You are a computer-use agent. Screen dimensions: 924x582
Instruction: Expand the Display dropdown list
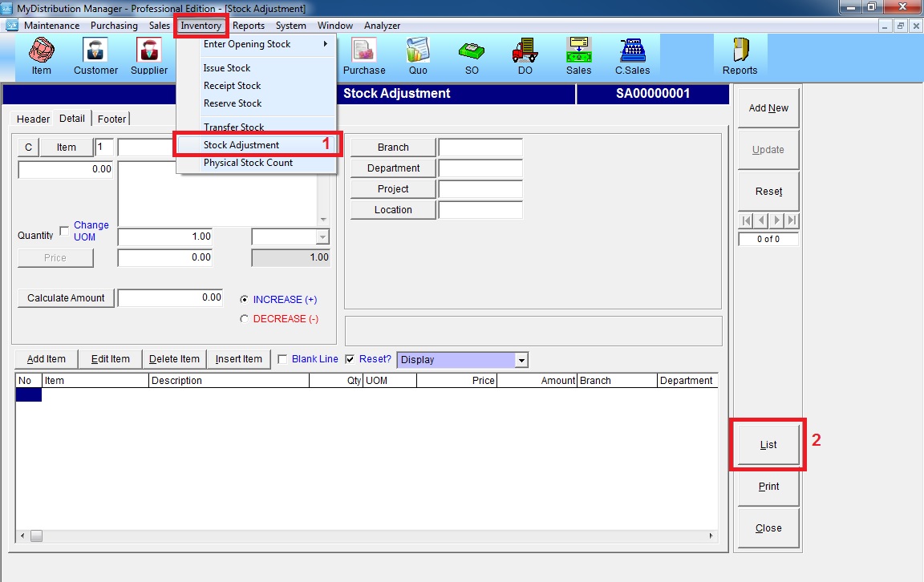click(521, 360)
